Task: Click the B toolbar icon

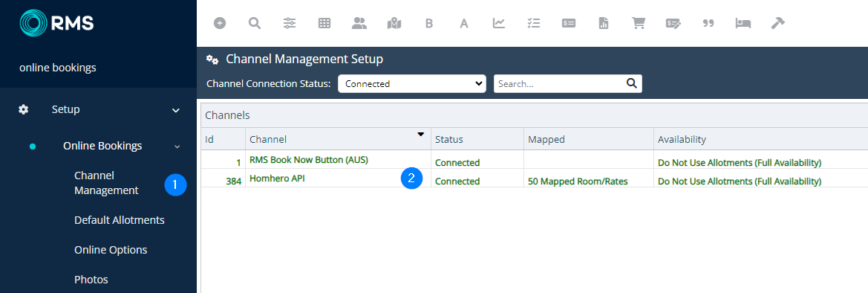Action: pos(428,23)
